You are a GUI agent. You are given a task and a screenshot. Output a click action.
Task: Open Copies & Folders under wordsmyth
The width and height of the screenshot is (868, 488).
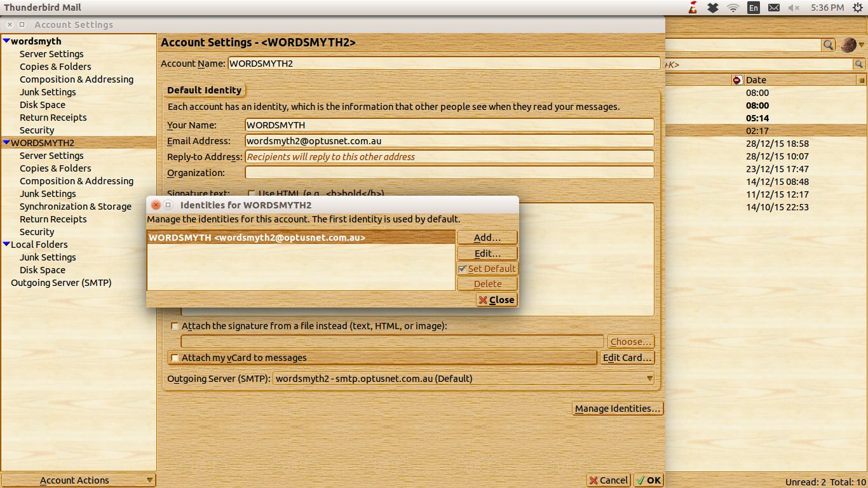coord(55,67)
